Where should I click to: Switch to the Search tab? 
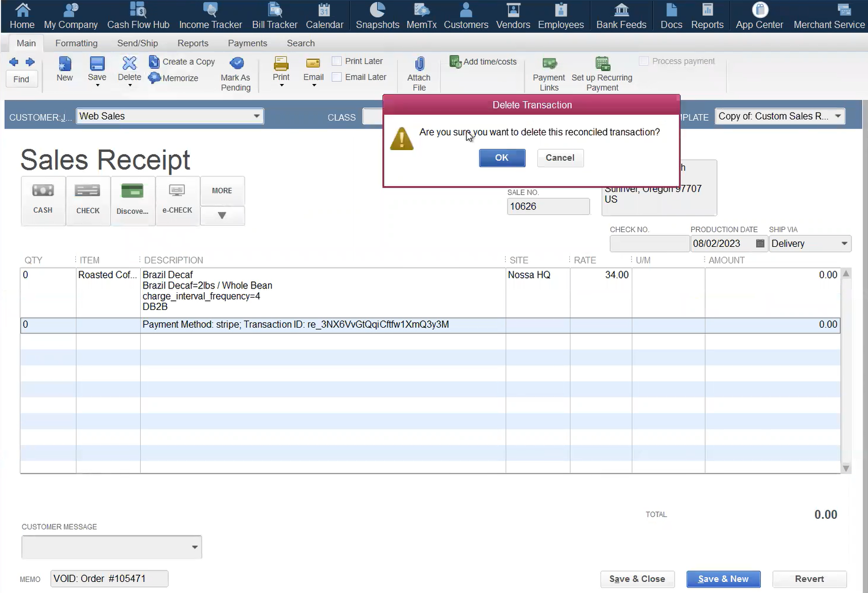[x=301, y=43]
